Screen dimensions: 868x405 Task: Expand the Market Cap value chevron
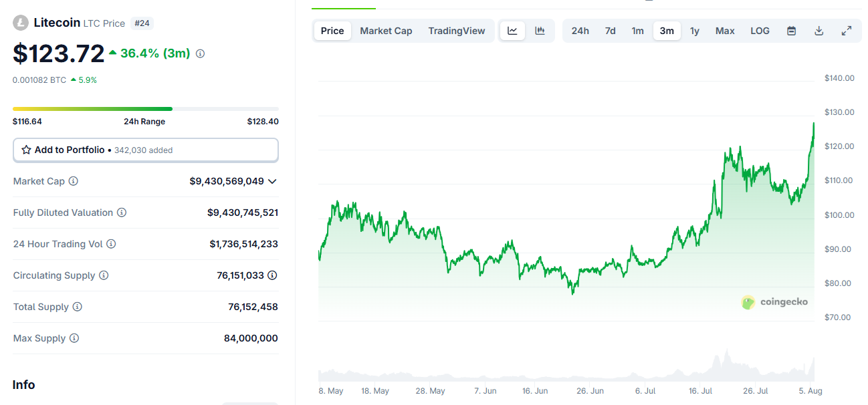(272, 181)
